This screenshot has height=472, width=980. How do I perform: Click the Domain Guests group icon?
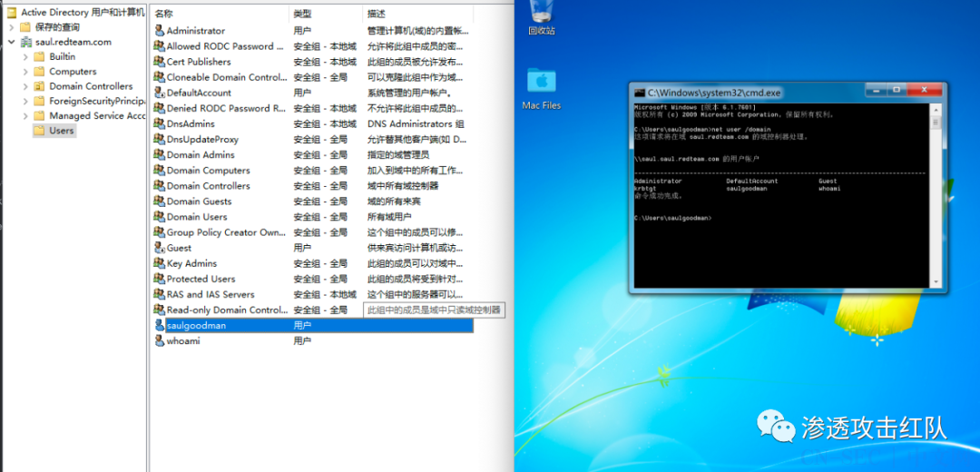[160, 202]
